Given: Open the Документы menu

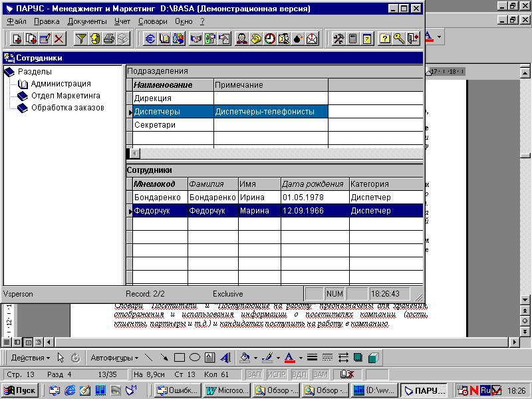Looking at the screenshot, I should (87, 21).
